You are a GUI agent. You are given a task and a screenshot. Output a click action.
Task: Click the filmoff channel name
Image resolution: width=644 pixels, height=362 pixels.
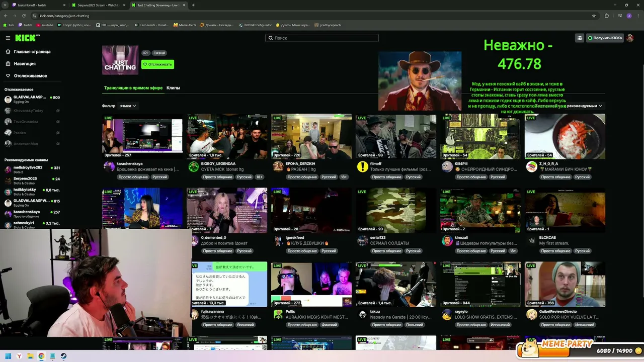375,163
